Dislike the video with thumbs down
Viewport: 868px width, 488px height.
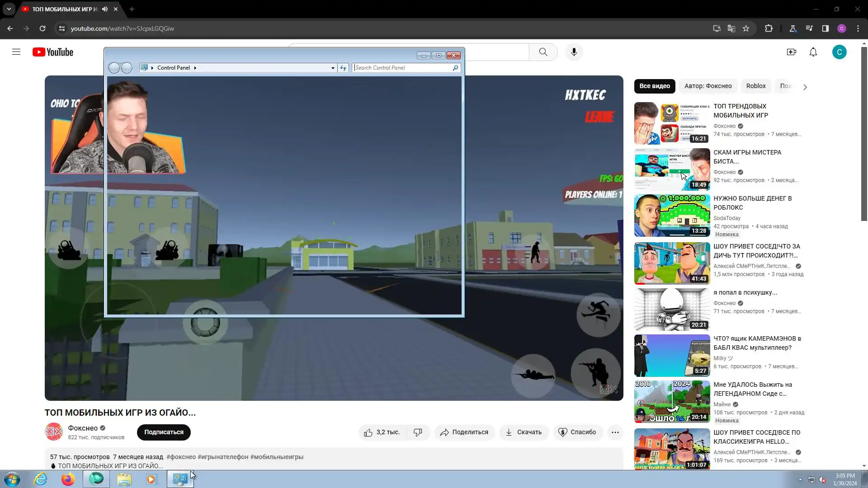[x=418, y=432]
